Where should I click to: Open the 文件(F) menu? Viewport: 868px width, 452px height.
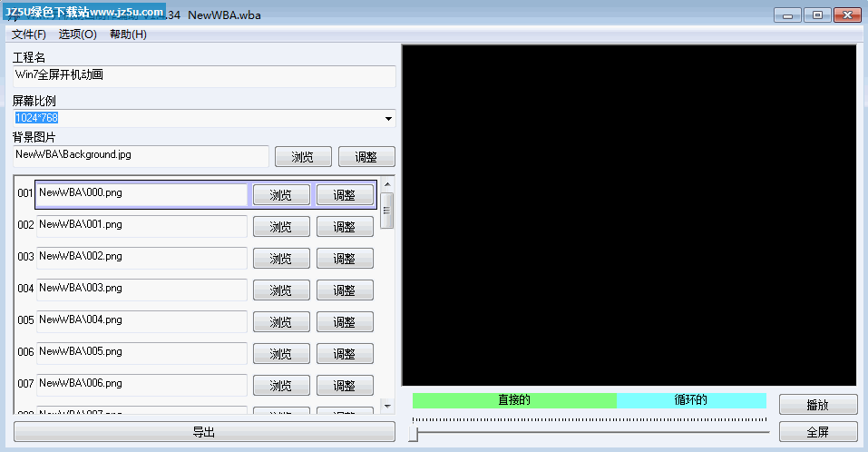point(29,34)
